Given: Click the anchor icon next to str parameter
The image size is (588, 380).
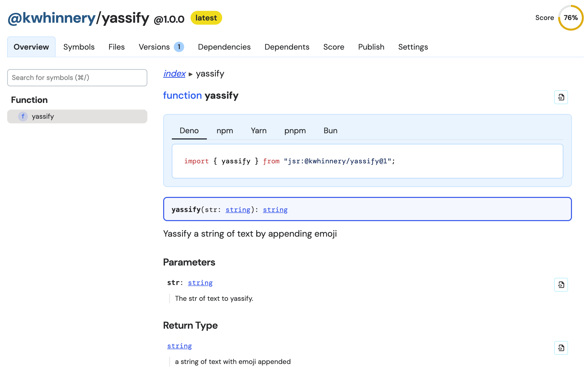Looking at the screenshot, I should pos(561,284).
